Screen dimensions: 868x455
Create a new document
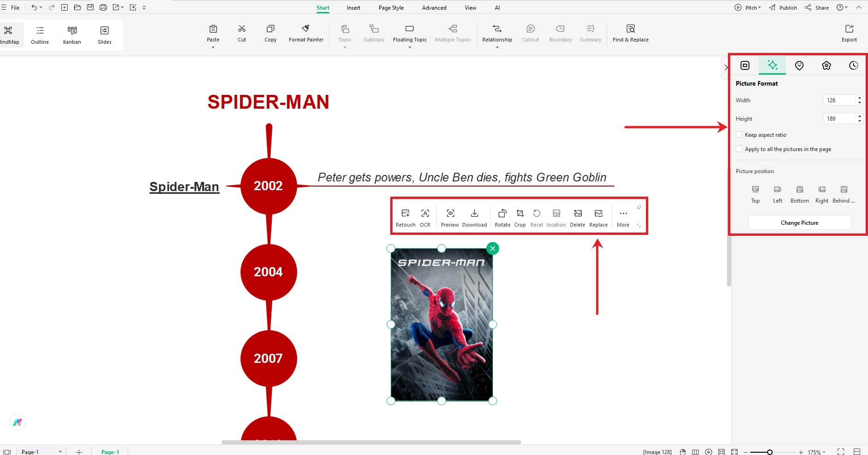point(65,7)
